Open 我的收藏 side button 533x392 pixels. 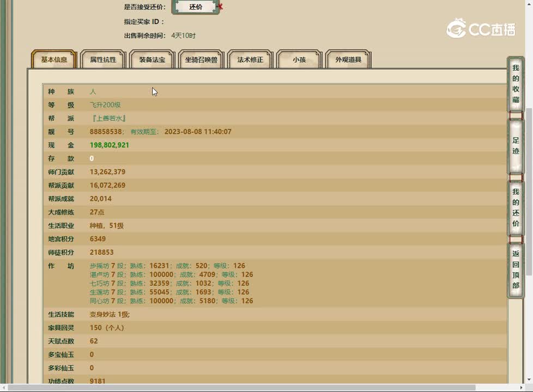(516, 83)
